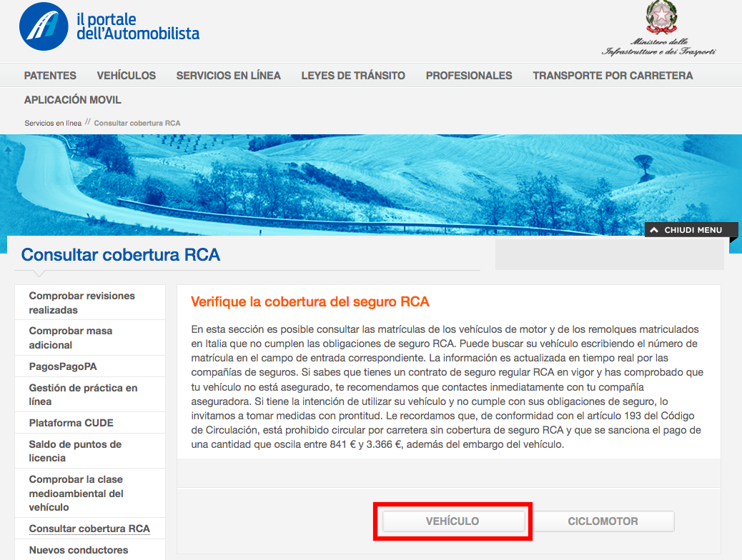This screenshot has width=742, height=560.
Task: Click the Consultar cobertura RCA page heading
Action: (x=121, y=255)
